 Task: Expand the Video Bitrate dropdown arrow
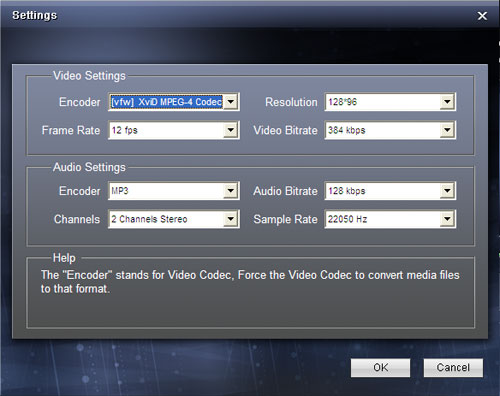[447, 130]
